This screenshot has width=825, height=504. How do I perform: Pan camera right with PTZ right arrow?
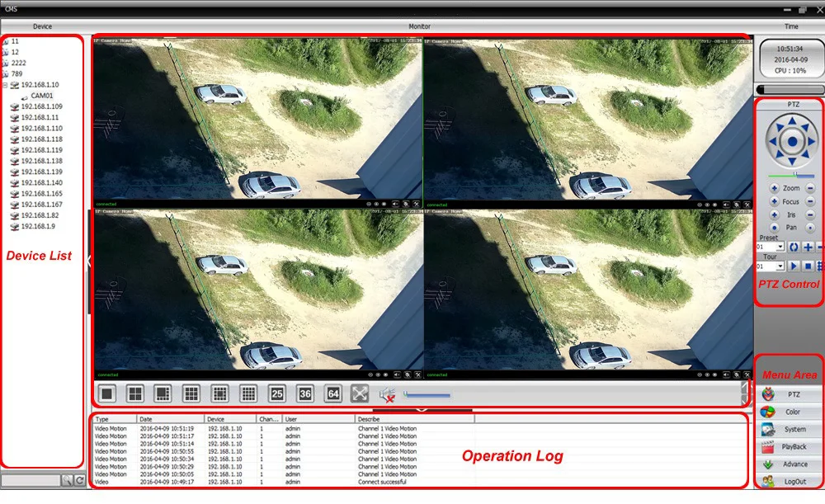pyautogui.click(x=811, y=142)
